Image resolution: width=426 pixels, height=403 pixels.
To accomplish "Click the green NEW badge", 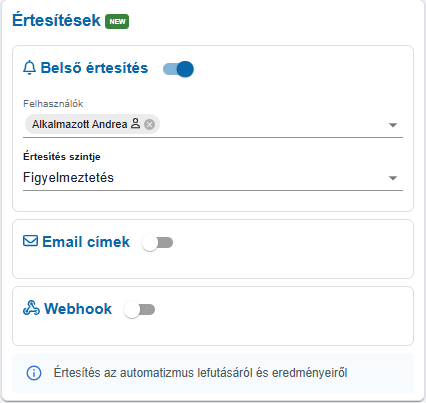I will (x=117, y=22).
